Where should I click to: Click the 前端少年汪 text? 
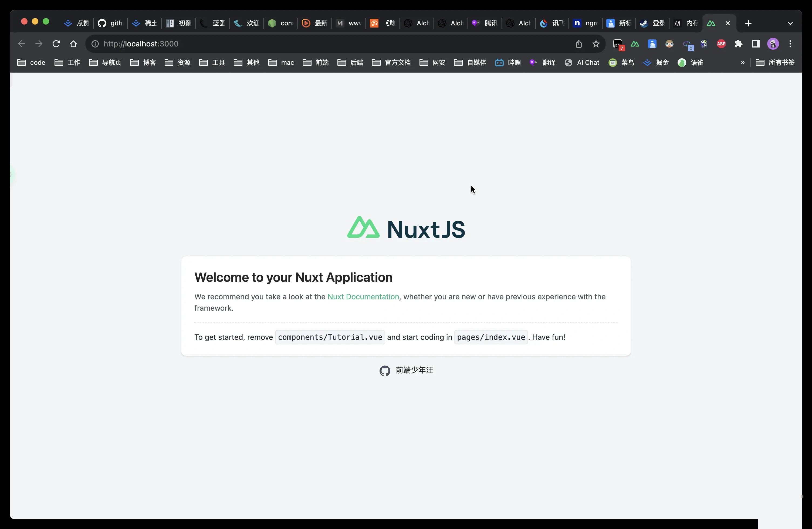pos(415,370)
